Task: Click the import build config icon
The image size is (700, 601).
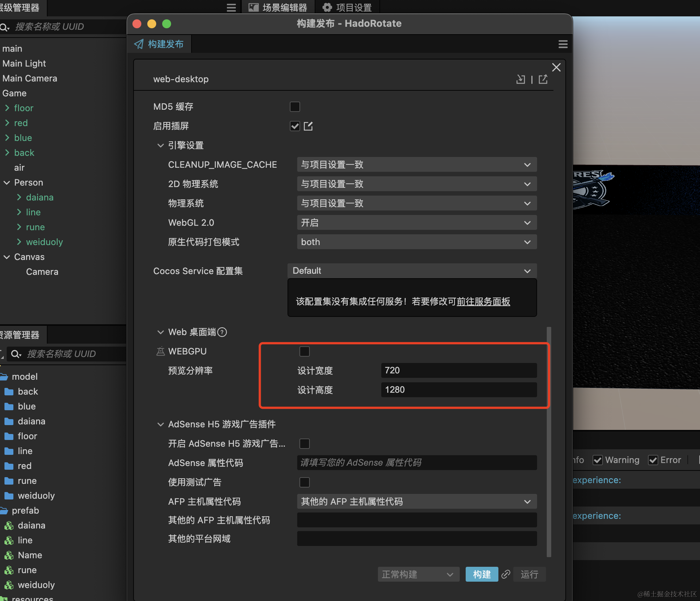Action: click(x=521, y=79)
